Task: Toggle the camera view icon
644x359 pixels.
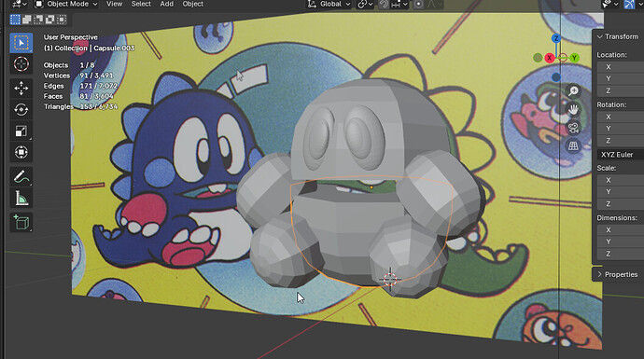Action: click(x=573, y=128)
